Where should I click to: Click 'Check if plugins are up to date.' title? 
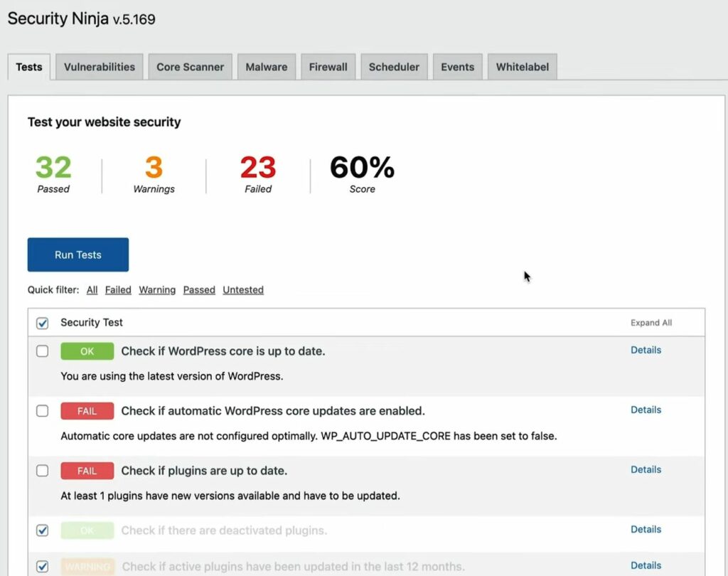[204, 471]
